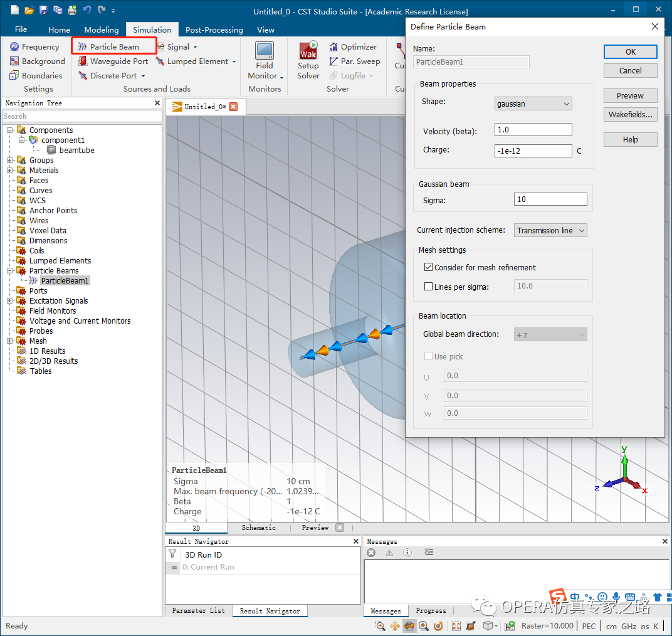This screenshot has width=672, height=636.
Task: Click the Help button in the dialog
Action: pyautogui.click(x=631, y=139)
